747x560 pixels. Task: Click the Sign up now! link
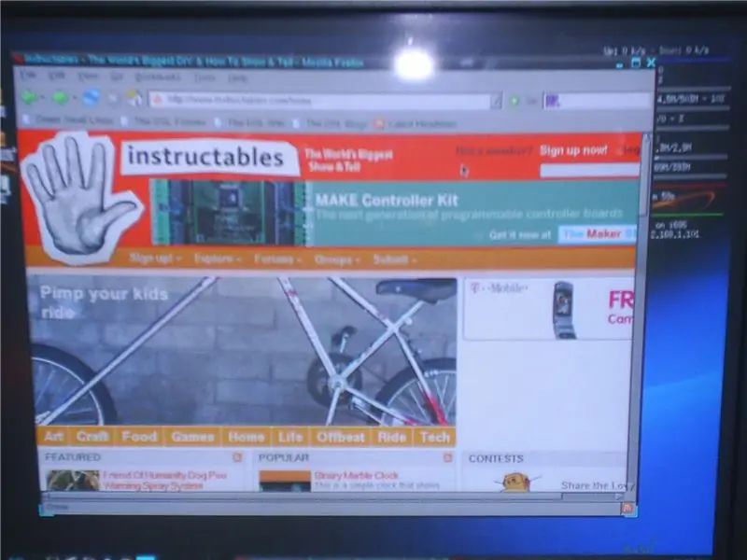(573, 150)
